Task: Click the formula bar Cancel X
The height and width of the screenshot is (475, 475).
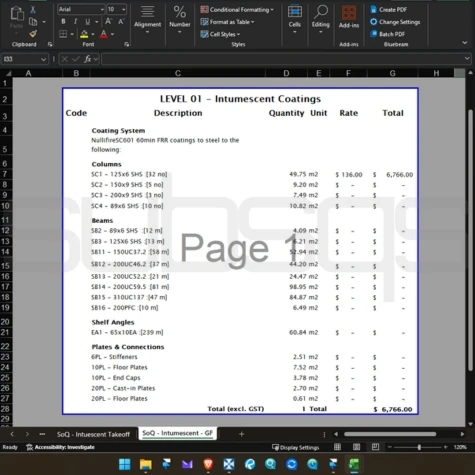Action: click(65, 59)
